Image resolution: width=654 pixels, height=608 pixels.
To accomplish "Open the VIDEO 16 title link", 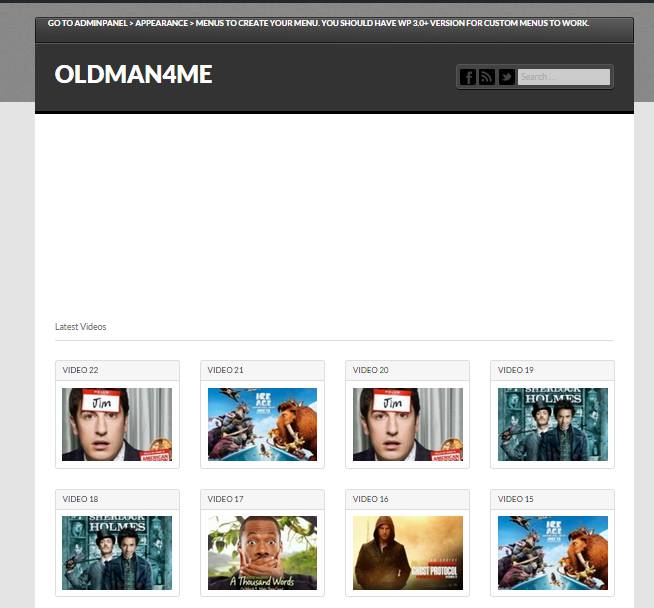I will (x=371, y=499).
